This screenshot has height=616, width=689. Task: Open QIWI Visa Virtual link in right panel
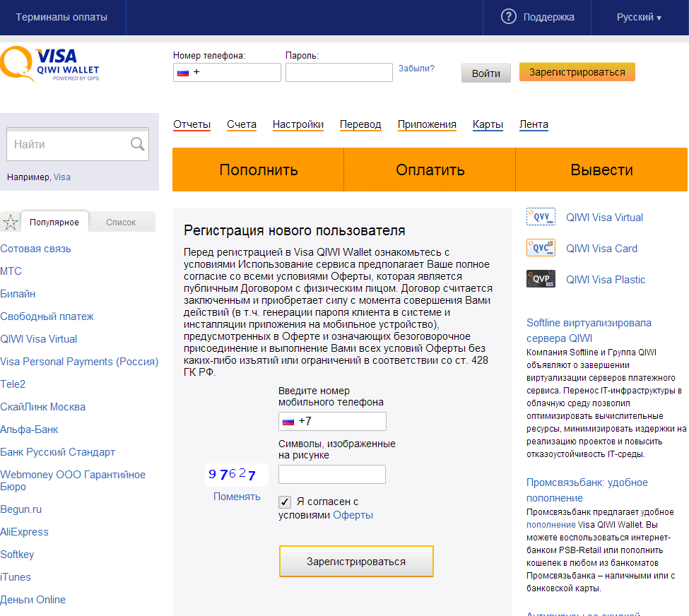(604, 218)
